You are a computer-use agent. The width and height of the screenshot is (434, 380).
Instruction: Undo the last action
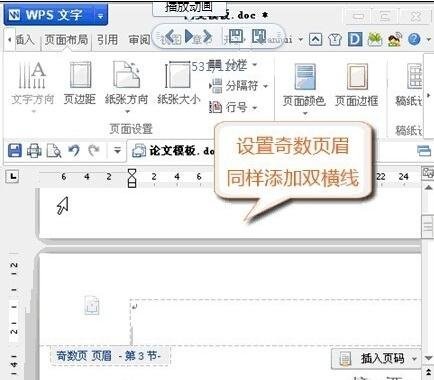pyautogui.click(x=74, y=151)
